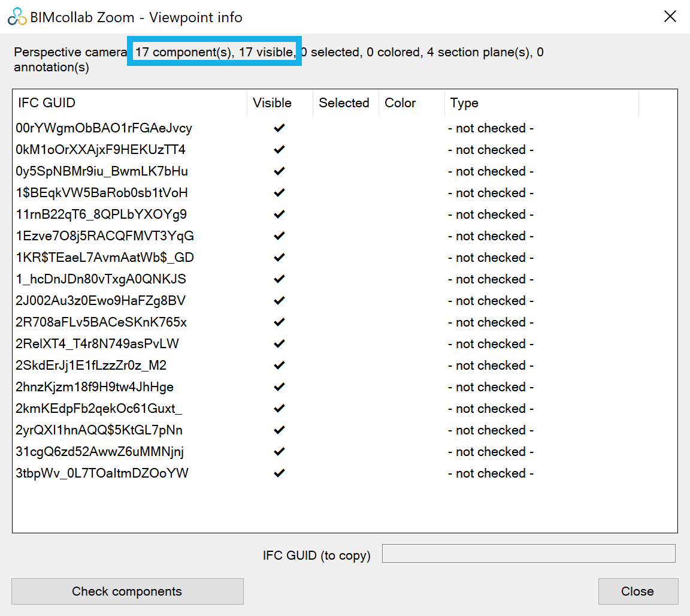Click visible checkmark for 0kM1oOrXXAjxF9HEKUzTT4

[x=280, y=150]
